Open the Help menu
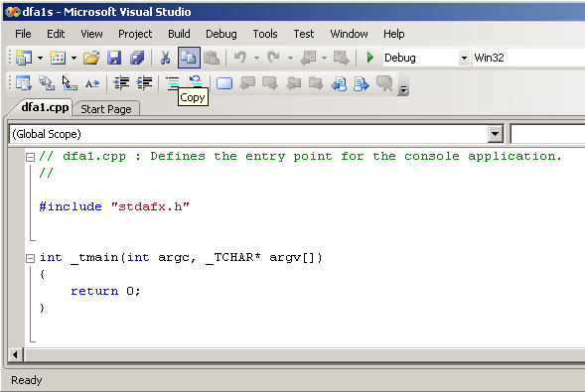 point(394,34)
